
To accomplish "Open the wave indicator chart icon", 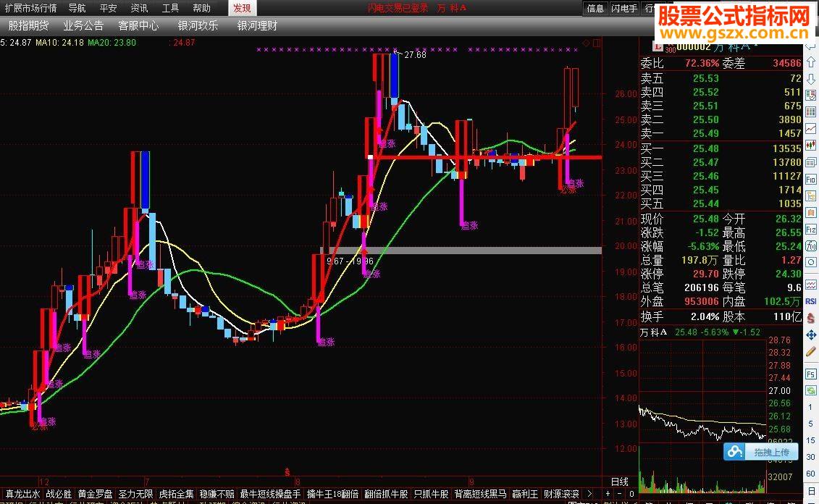I will tap(810, 285).
